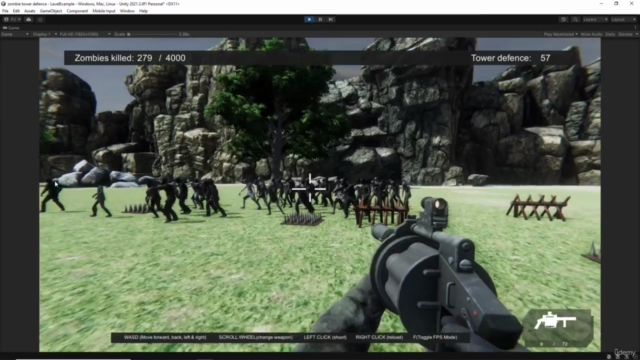The image size is (640, 360).
Task: Toggle the Stats overlay
Action: point(610,34)
